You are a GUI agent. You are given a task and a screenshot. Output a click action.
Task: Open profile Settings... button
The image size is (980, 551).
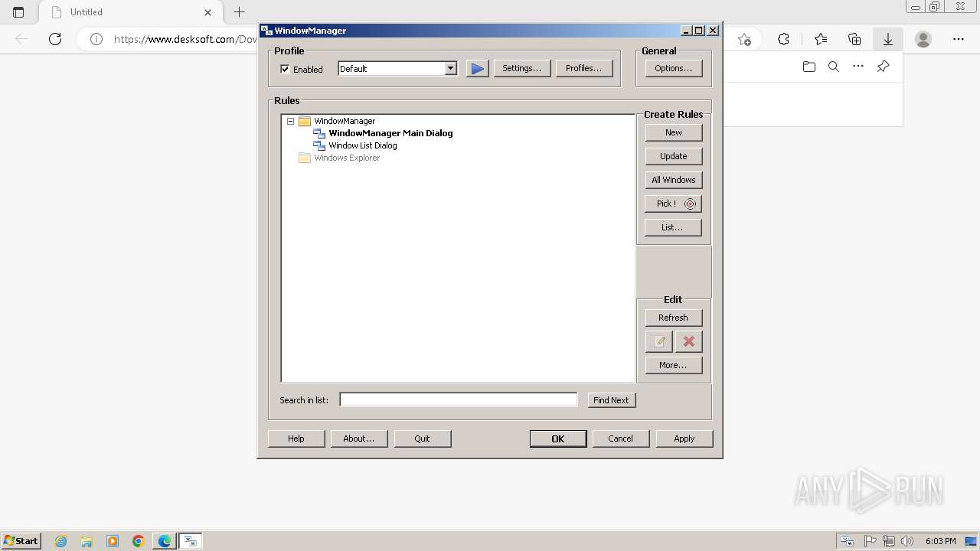click(521, 68)
